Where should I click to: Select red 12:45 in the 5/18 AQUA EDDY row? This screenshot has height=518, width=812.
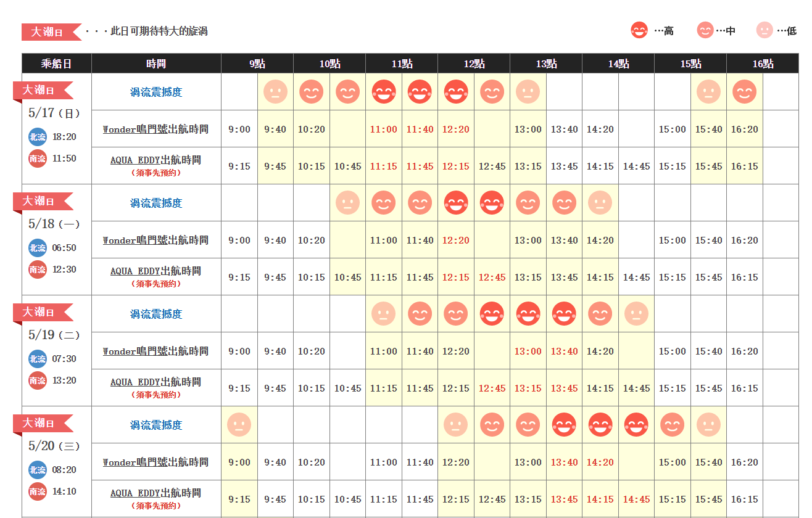point(492,277)
